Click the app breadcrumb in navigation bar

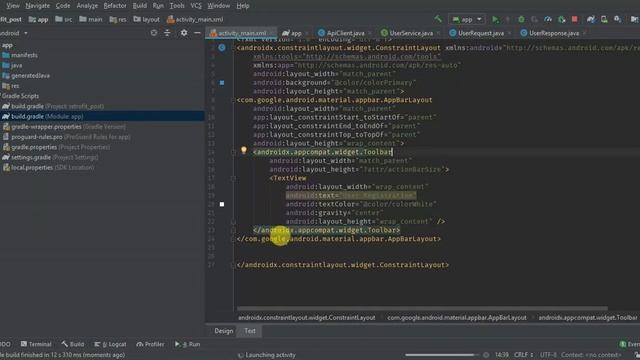[38, 19]
